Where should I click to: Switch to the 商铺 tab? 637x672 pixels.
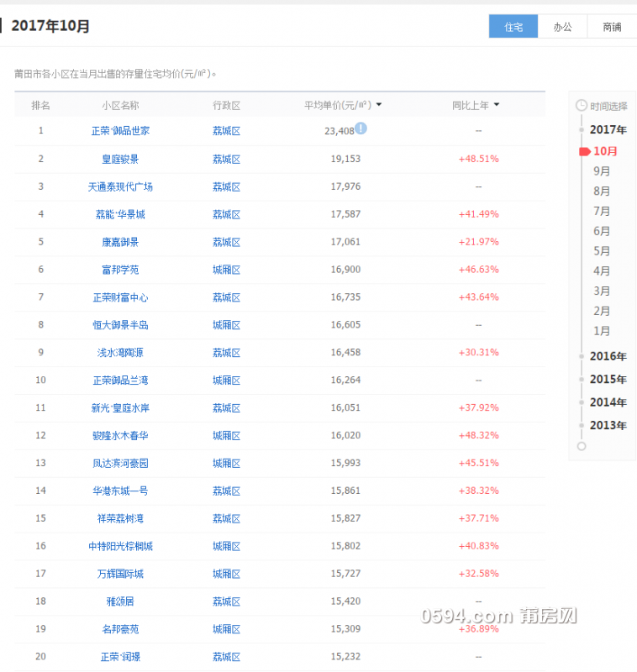pos(612,27)
